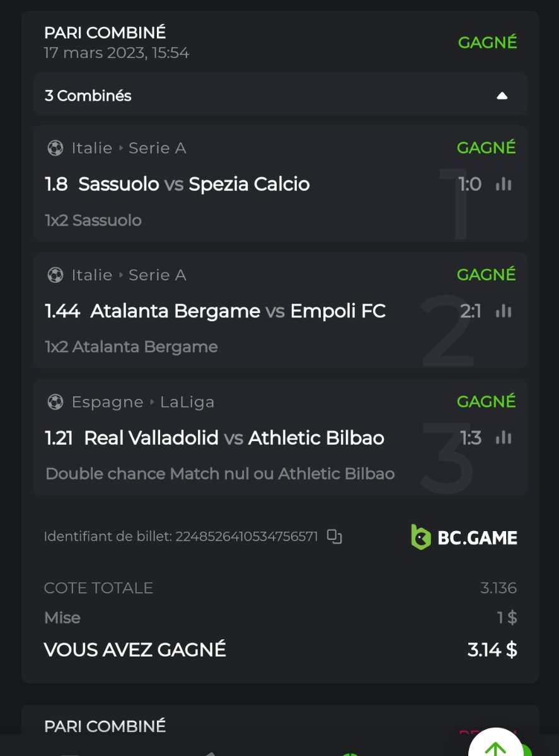Tap the PARI COMBINÉ title at top
559x756 pixels.
105,32
